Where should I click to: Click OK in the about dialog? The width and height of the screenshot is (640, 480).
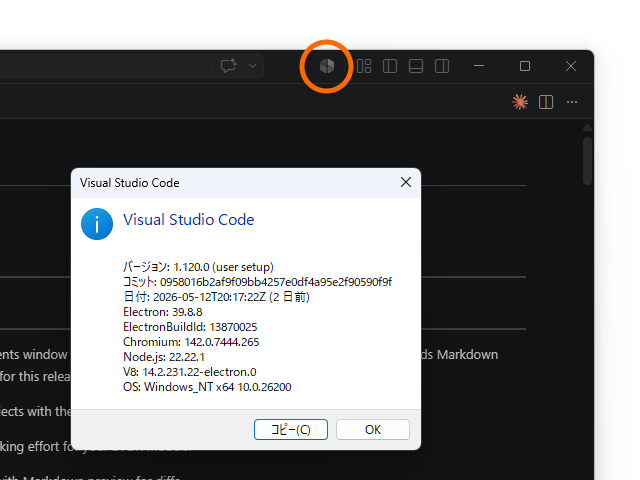pos(373,429)
